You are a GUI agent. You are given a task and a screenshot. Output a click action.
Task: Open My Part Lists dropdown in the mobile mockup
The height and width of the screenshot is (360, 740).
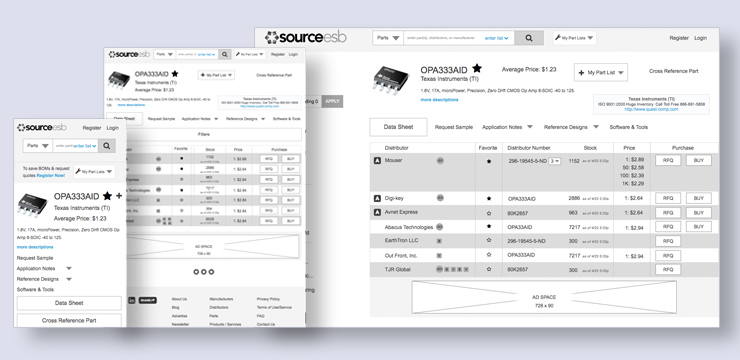(x=94, y=172)
